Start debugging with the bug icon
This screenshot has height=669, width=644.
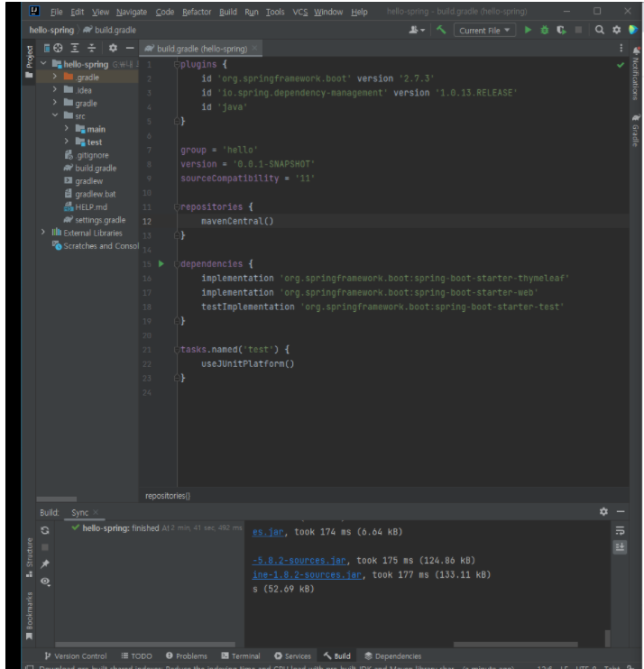click(x=545, y=30)
